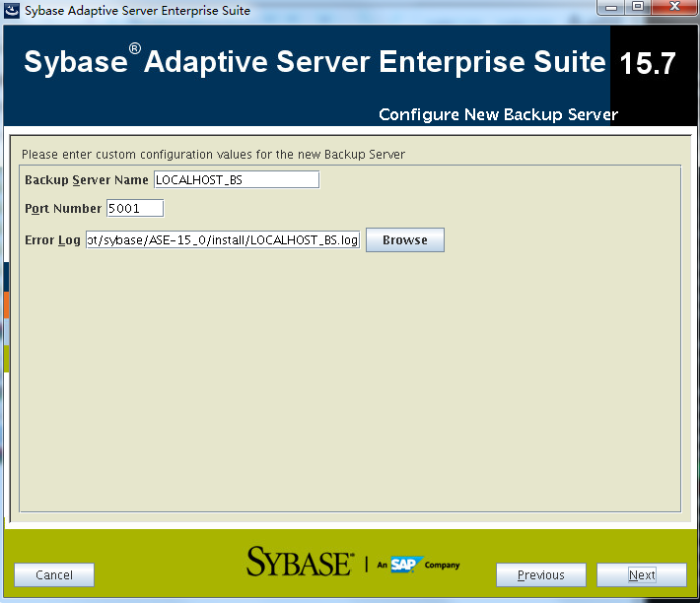Click the 15.7 version badge
700x603 pixels.
pos(647,64)
